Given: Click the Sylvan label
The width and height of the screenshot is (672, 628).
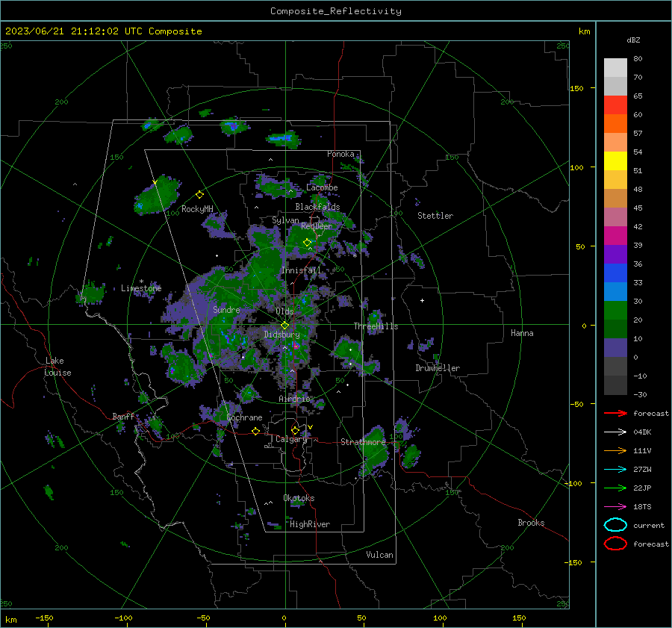Looking at the screenshot, I should tap(285, 220).
